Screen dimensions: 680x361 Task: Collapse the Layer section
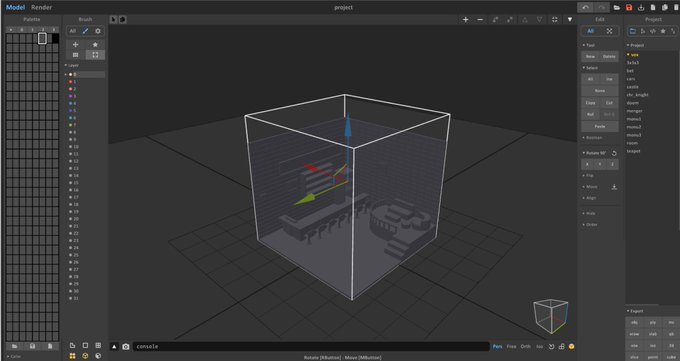pos(72,66)
